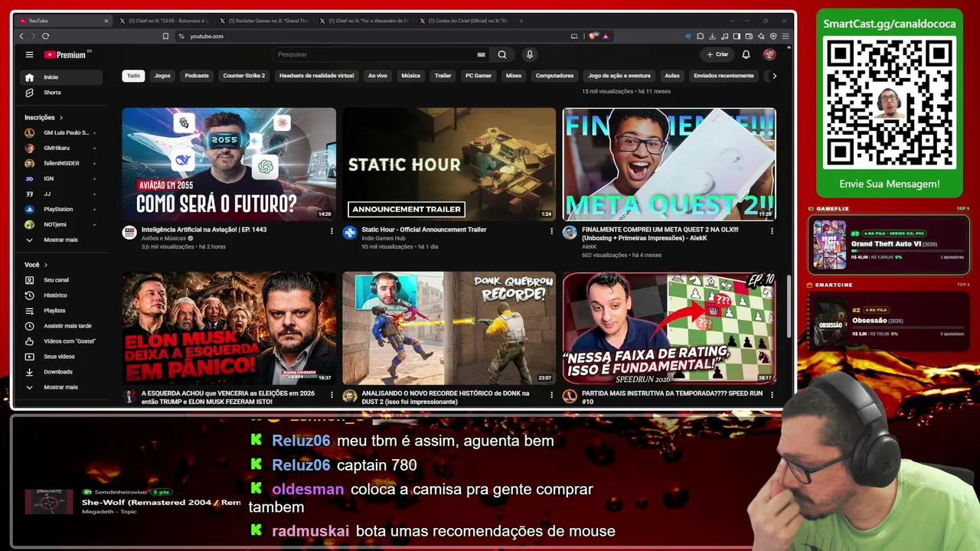Image resolution: width=980 pixels, height=551 pixels.
Task: Open the browser tab search dropdown arrow
Action: (x=733, y=21)
